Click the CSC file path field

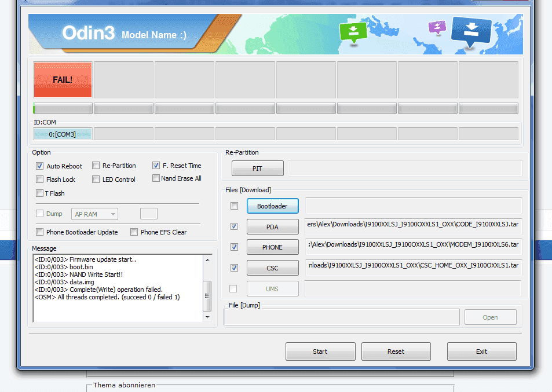414,268
